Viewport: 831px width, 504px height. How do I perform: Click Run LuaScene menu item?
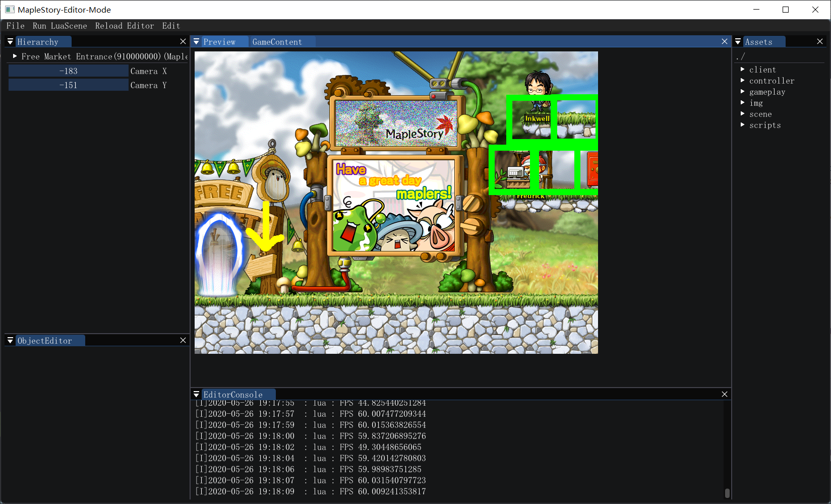60,26
